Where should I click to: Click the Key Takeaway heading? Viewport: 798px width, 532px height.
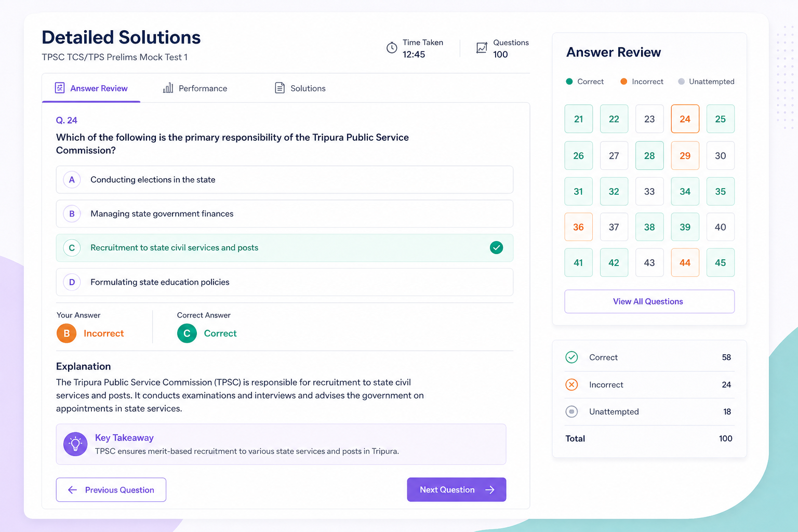point(124,437)
